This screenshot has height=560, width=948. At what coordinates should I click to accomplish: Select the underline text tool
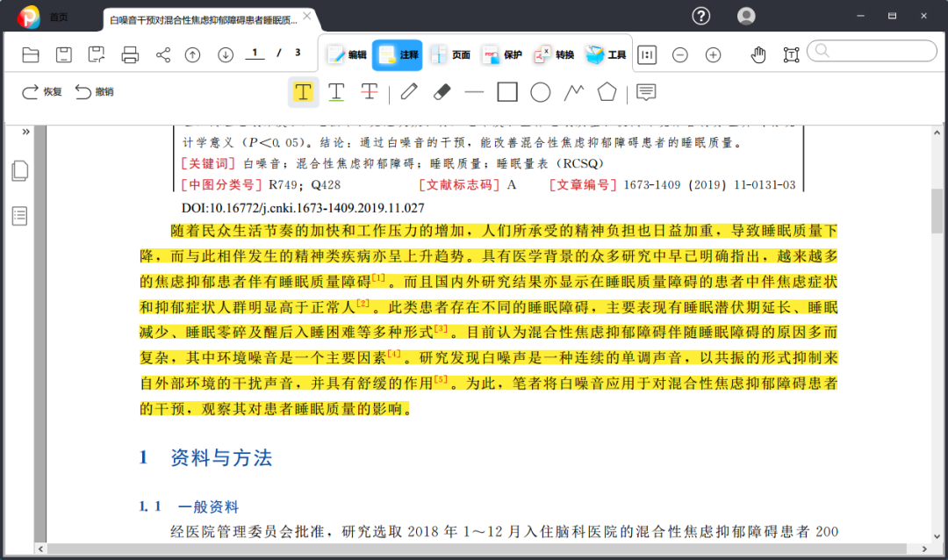point(336,92)
